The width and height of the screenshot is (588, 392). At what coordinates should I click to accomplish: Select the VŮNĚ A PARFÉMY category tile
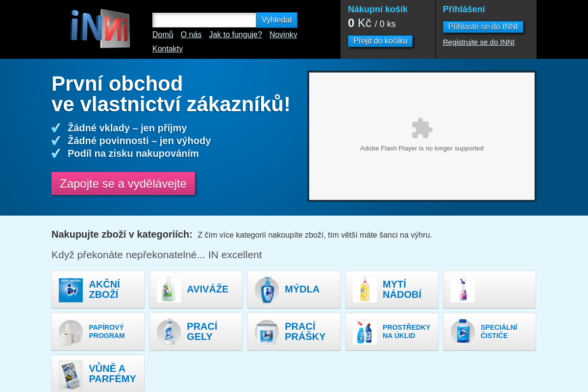98,374
